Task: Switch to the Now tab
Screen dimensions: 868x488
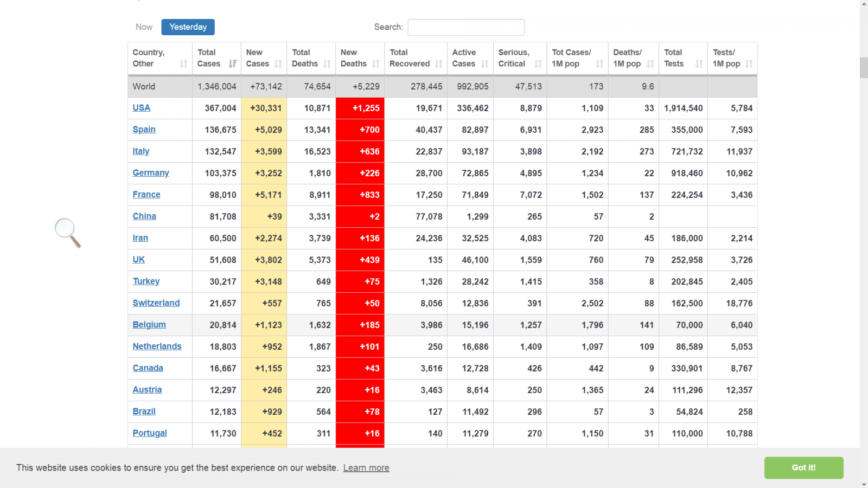Action: pyautogui.click(x=144, y=27)
